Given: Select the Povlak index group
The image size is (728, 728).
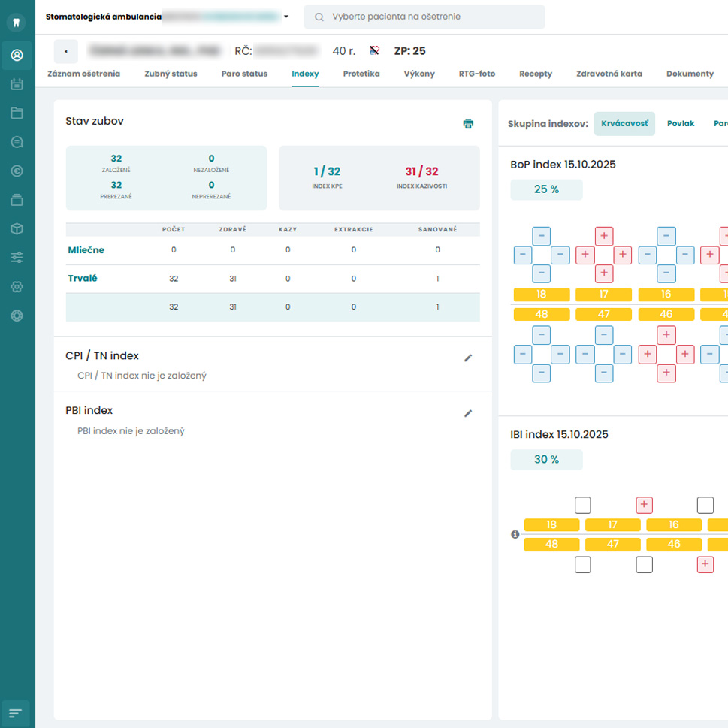Looking at the screenshot, I should [680, 123].
